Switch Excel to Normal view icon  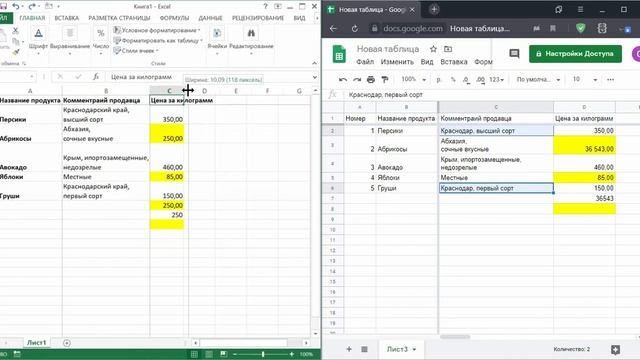pyautogui.click(x=195, y=354)
